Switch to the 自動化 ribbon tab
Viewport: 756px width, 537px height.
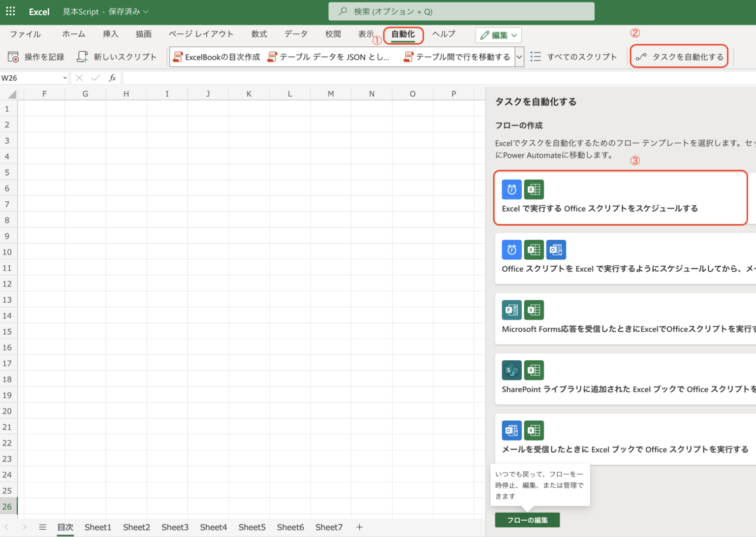pos(403,34)
